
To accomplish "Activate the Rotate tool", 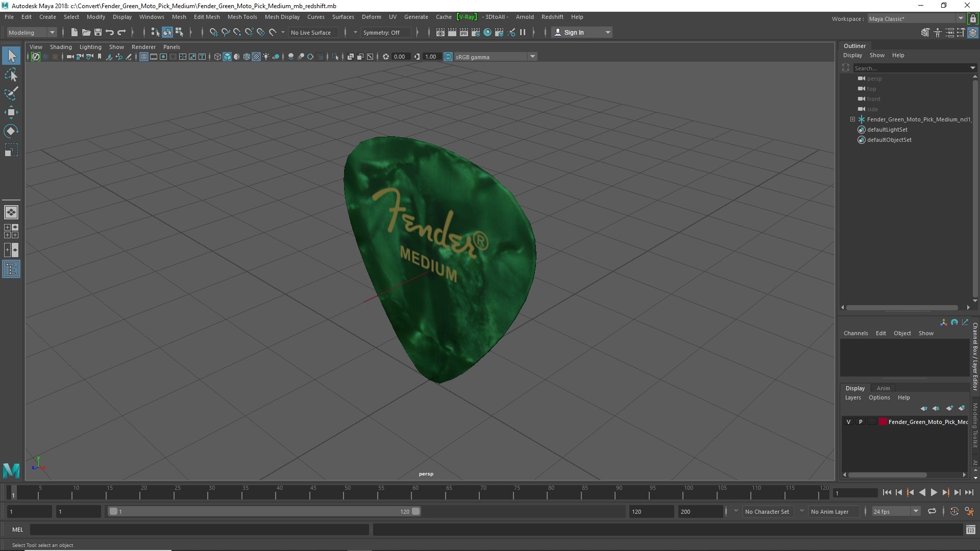I will point(11,131).
